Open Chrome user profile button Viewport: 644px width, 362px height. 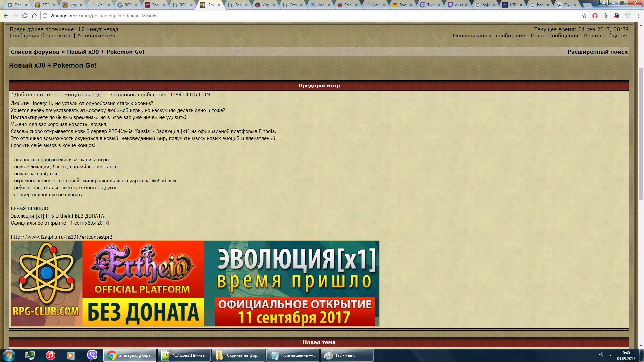[x=603, y=3]
